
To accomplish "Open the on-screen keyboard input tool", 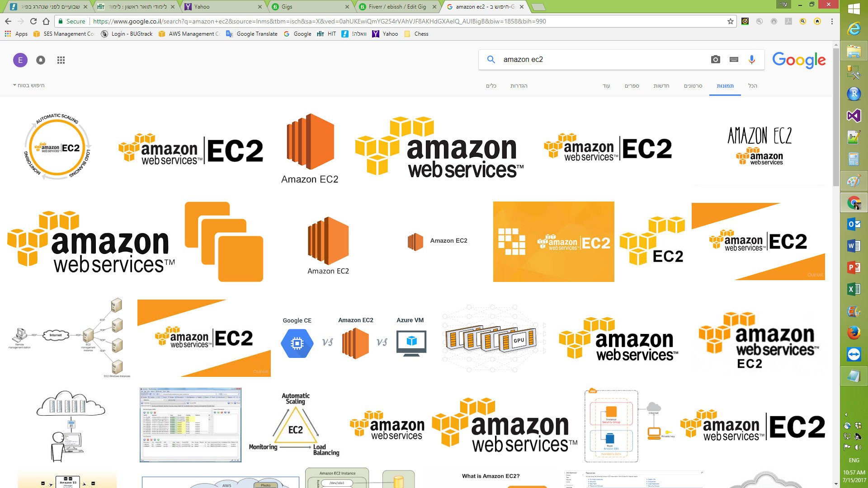I will click(734, 60).
